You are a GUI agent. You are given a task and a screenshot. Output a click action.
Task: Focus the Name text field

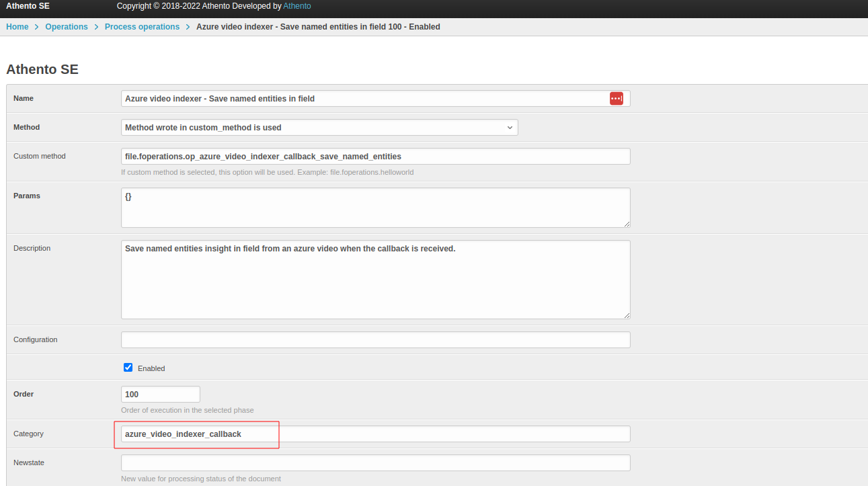(363, 99)
